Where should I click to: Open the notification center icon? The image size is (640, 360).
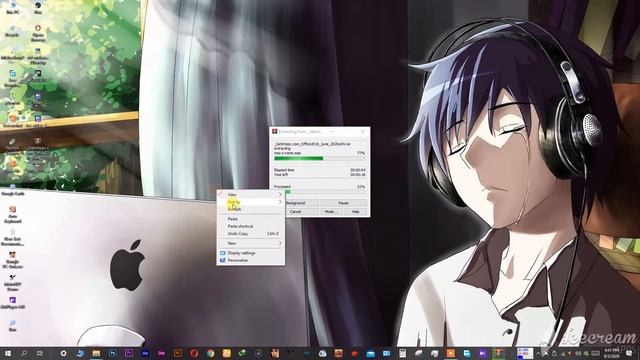[x=629, y=353]
